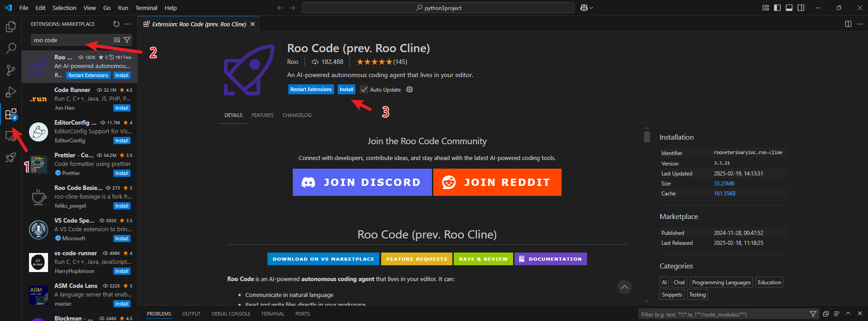Close the Roo Code extension tab
Image resolution: width=868 pixels, height=321 pixels.
pyautogui.click(x=252, y=24)
